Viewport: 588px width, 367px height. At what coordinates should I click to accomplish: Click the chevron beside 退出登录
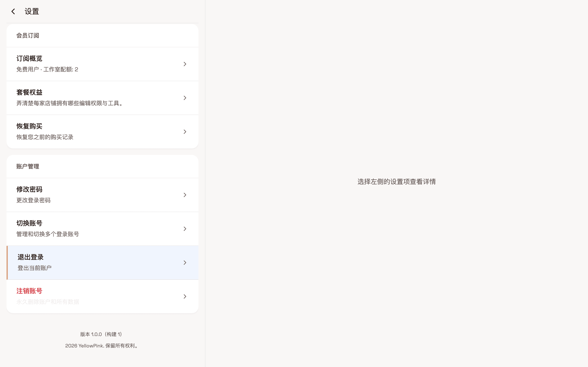pos(185,262)
